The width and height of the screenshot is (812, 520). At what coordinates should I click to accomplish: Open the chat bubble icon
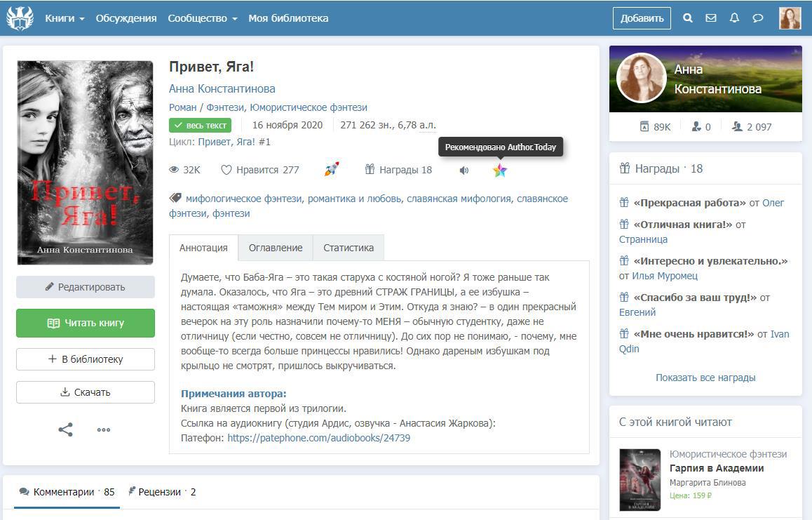(x=758, y=18)
